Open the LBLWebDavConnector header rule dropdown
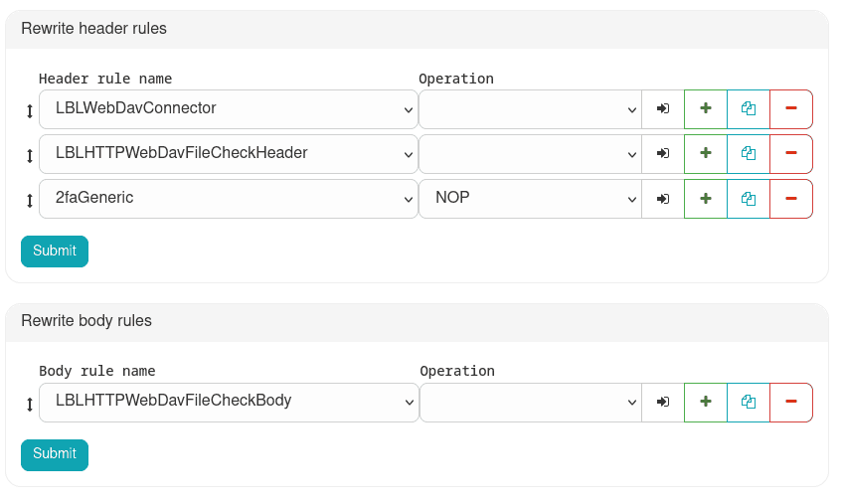The image size is (843, 504). (228, 108)
